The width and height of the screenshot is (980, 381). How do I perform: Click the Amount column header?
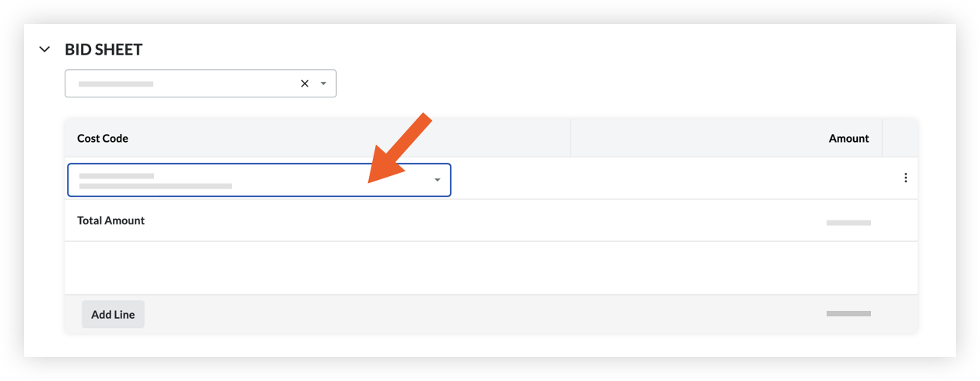coord(848,138)
